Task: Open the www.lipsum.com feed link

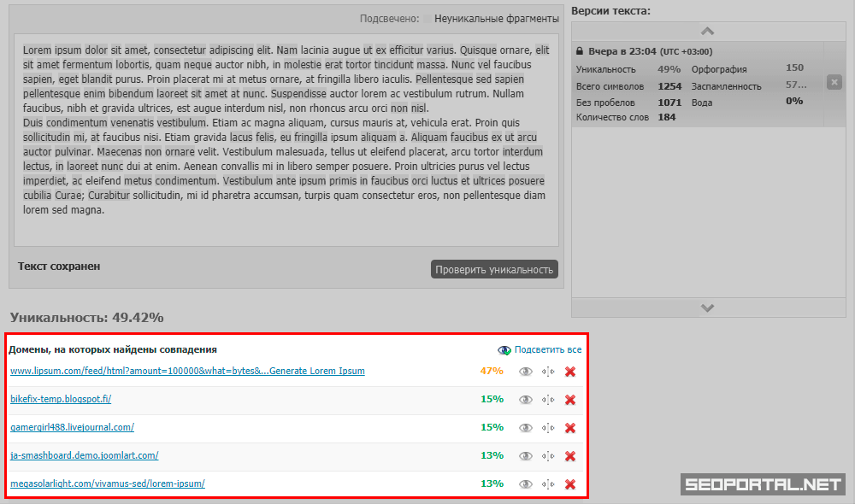Action: pyautogui.click(x=187, y=371)
